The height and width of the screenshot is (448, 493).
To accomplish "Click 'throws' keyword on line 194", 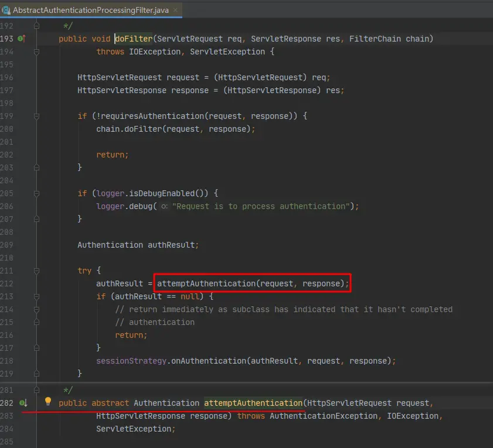I will pos(110,52).
